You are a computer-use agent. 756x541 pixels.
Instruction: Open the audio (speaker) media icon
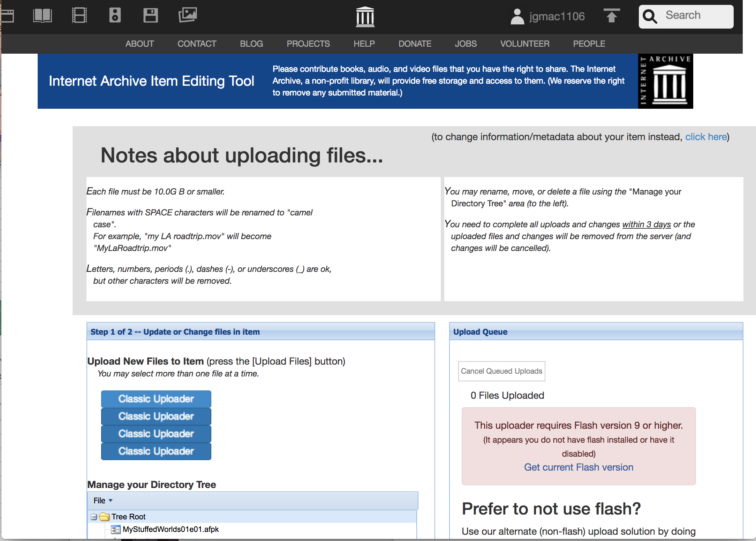coord(115,15)
